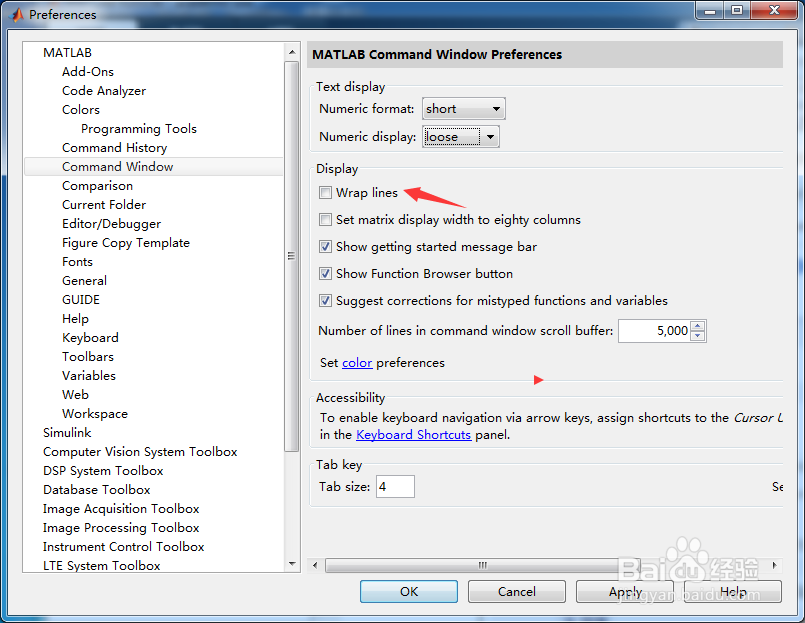Viewport: 805px width, 623px height.
Task: Select Command History preferences
Action: pyautogui.click(x=114, y=148)
